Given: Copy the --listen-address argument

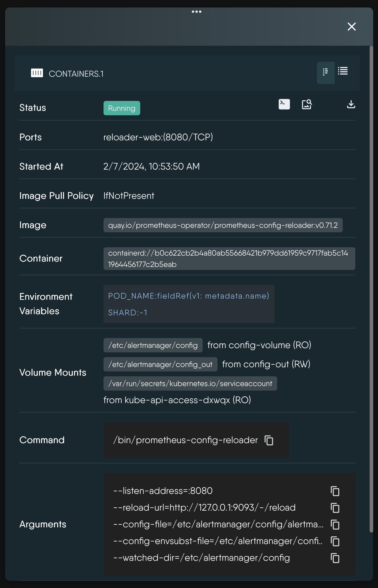Looking at the screenshot, I should coord(335,491).
